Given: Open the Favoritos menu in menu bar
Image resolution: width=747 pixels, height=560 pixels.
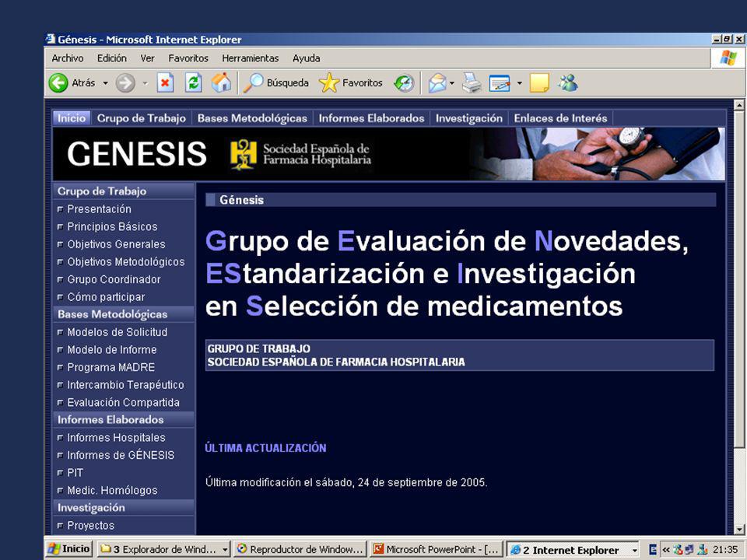Looking at the screenshot, I should pos(188,58).
